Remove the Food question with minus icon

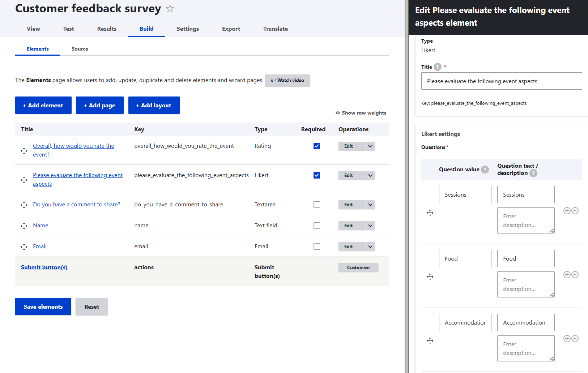[x=575, y=275]
